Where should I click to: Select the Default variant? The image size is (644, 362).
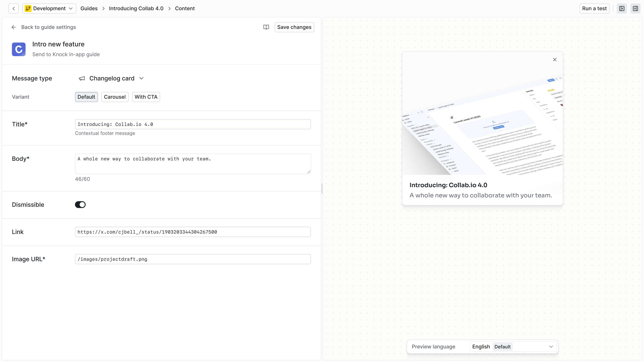click(x=86, y=97)
